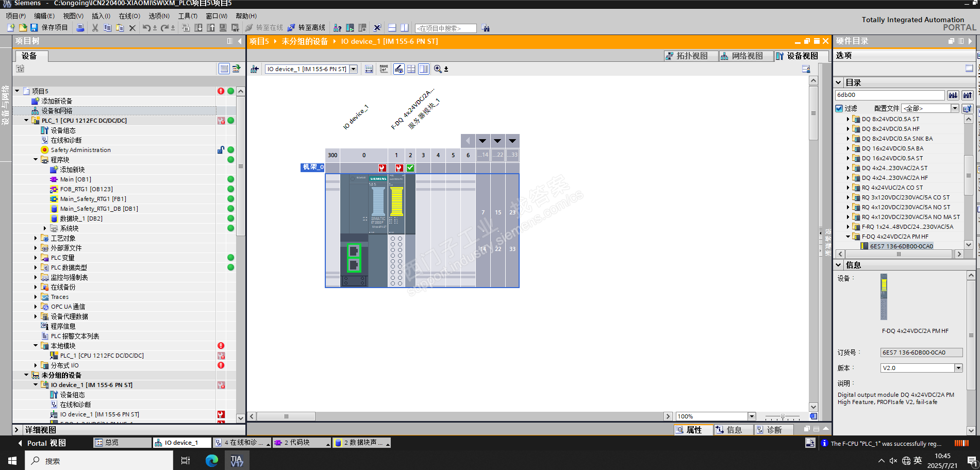
Task: Click the print icon in the toolbar
Action: coord(80,28)
